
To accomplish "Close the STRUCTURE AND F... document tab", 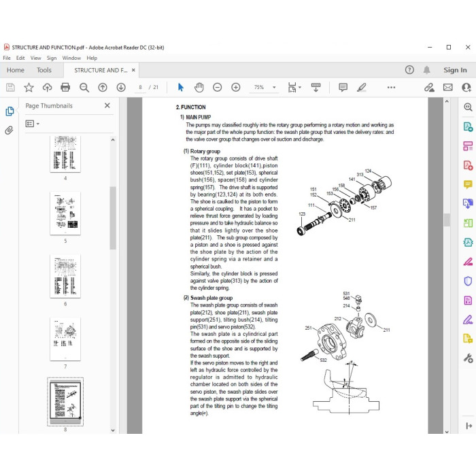I will point(133,70).
